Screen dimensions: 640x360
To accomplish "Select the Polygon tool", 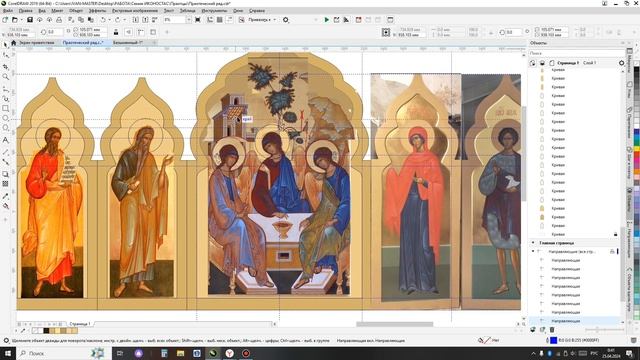I will pos(5,128).
